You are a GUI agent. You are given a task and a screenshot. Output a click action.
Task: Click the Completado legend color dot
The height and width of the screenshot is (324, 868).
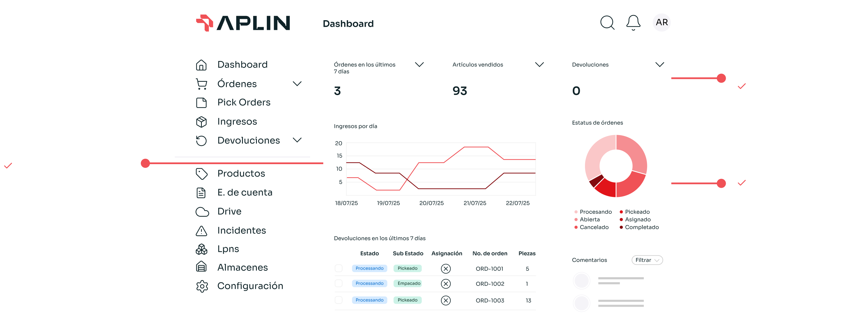click(x=621, y=227)
